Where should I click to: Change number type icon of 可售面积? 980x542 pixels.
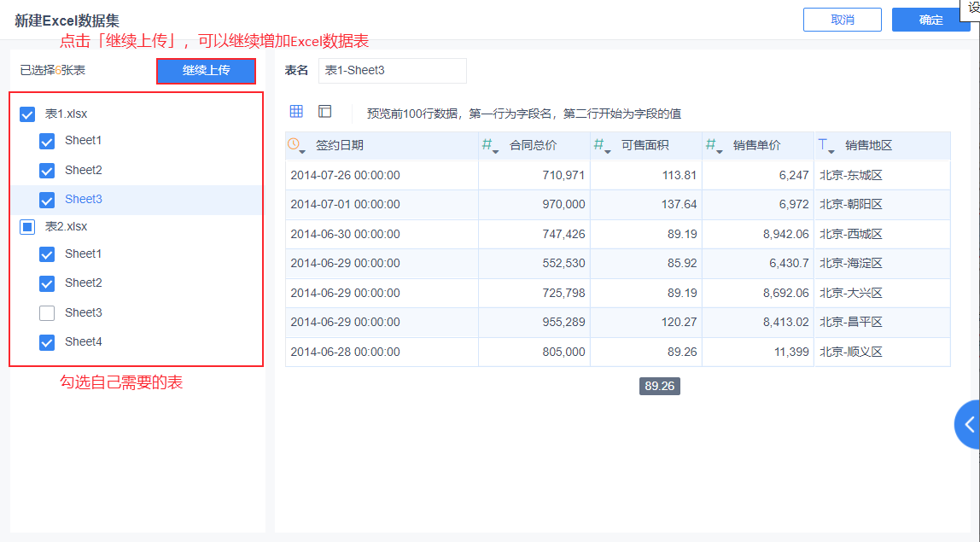tap(598, 144)
